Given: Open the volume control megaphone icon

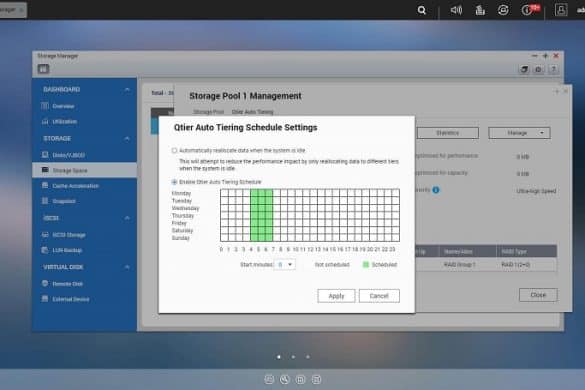Looking at the screenshot, I should 456,10.
